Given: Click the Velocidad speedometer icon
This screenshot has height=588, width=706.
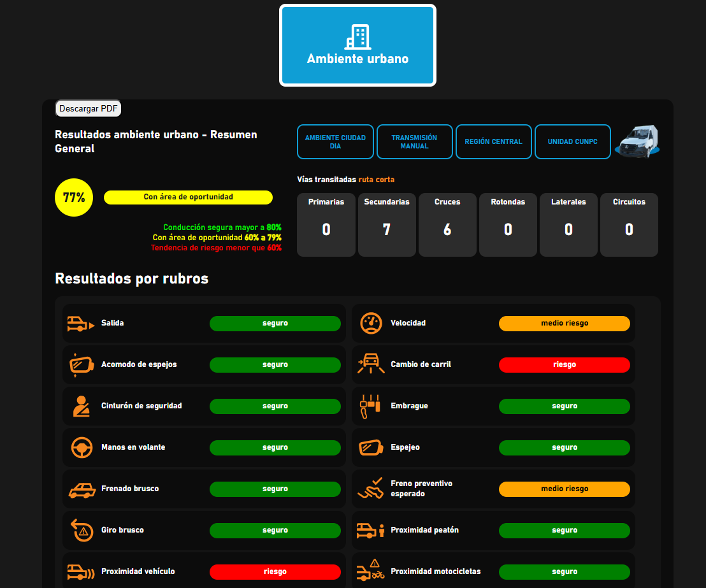Looking at the screenshot, I should tap(370, 324).
